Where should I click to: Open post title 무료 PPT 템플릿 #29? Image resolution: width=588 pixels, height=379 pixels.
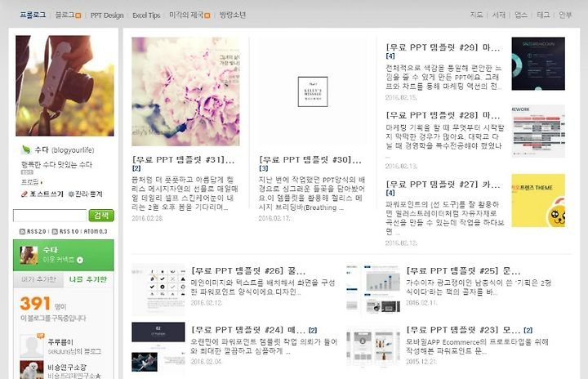click(443, 47)
